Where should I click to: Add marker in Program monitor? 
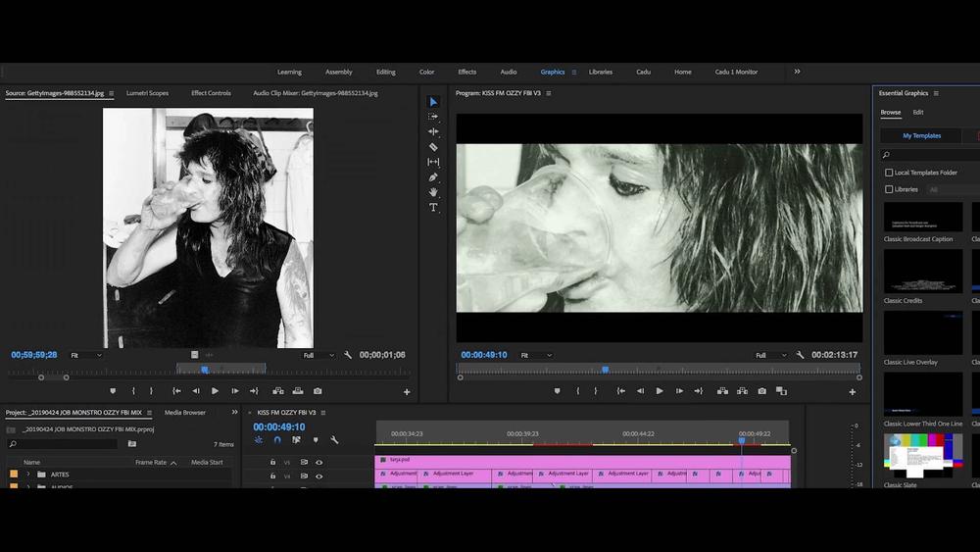click(557, 391)
